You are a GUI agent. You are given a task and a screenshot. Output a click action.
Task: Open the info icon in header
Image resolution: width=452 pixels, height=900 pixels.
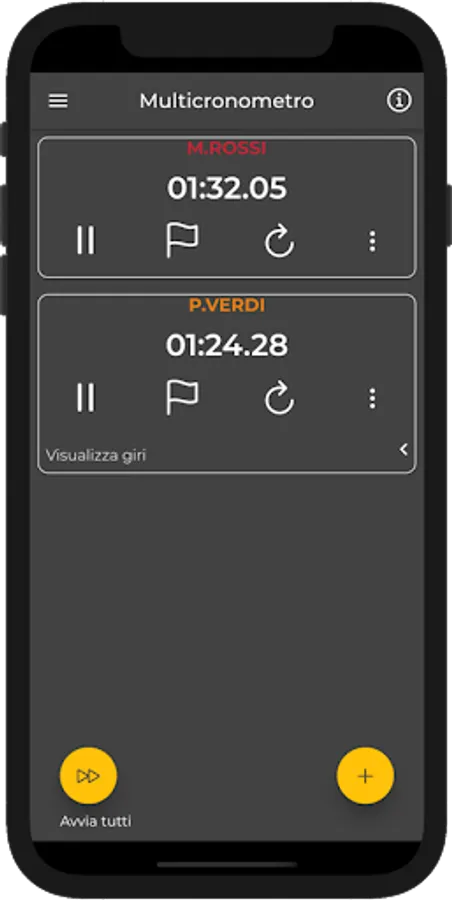pos(399,101)
